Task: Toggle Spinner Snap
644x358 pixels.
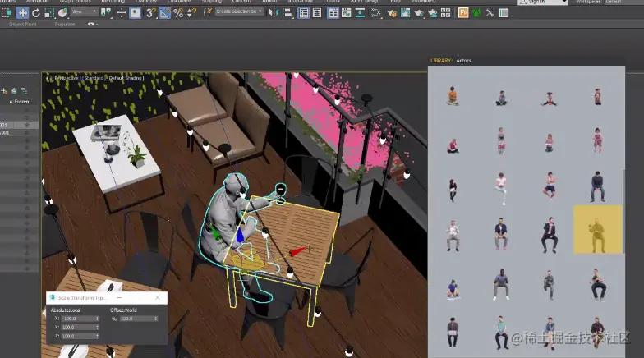Action: tap(192, 13)
